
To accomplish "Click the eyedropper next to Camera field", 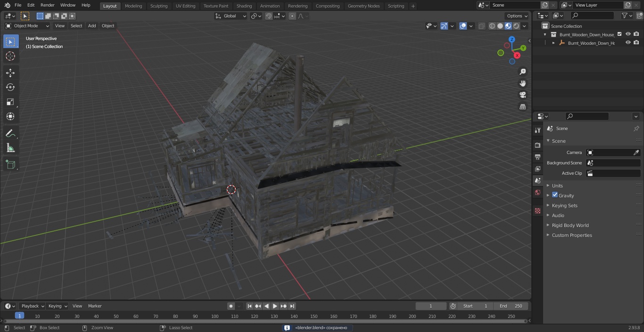I will pos(636,153).
